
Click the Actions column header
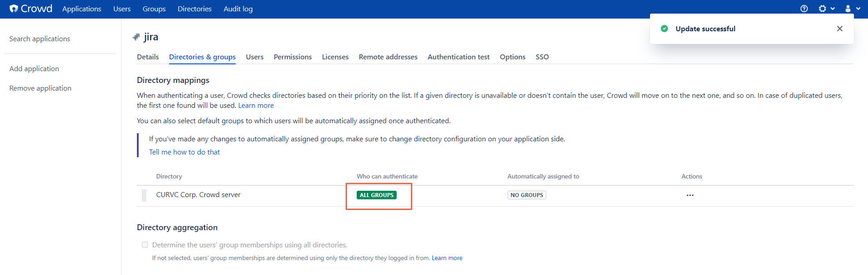692,177
